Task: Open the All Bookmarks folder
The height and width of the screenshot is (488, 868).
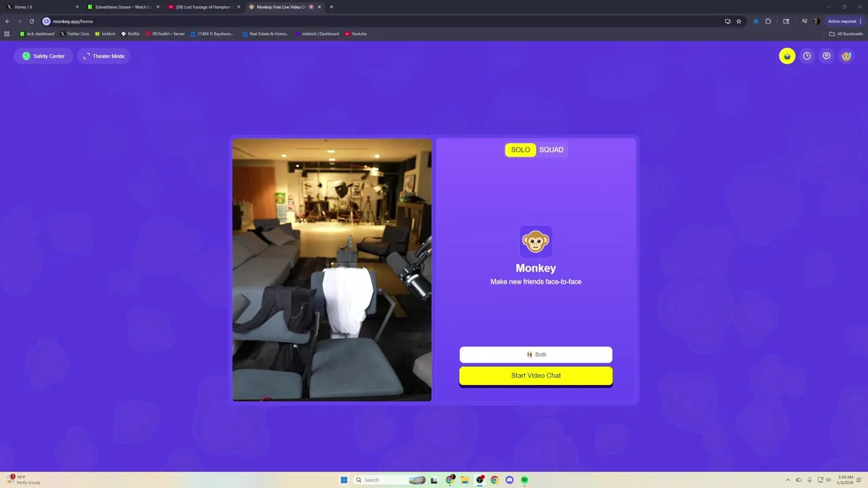Action: pyautogui.click(x=846, y=34)
